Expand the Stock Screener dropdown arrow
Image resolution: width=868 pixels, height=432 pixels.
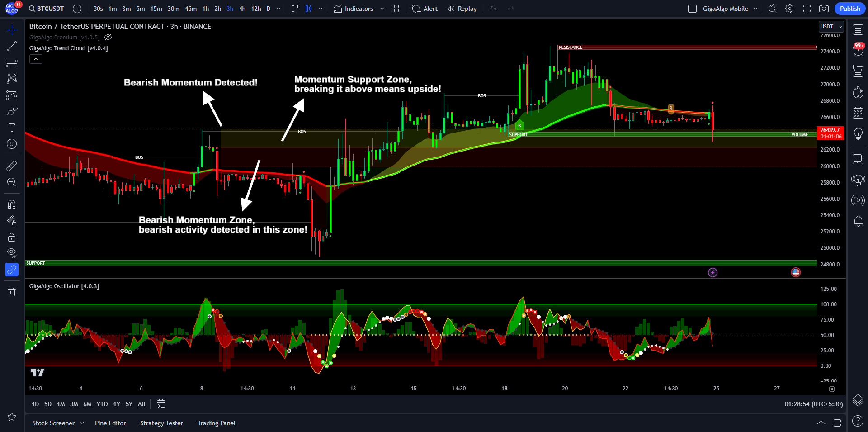coord(82,423)
